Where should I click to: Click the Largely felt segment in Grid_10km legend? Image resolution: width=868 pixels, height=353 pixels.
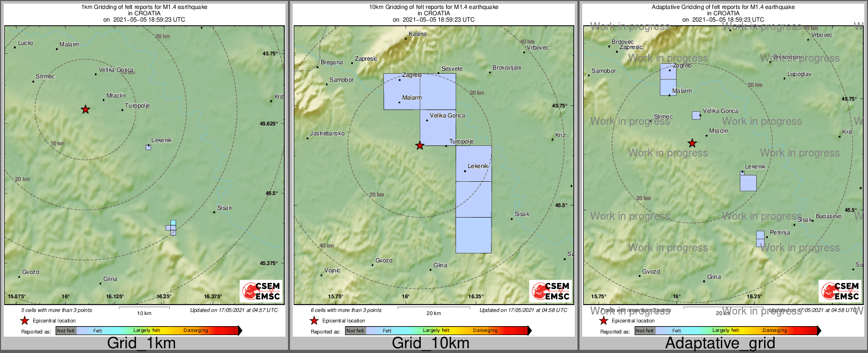coord(436,330)
